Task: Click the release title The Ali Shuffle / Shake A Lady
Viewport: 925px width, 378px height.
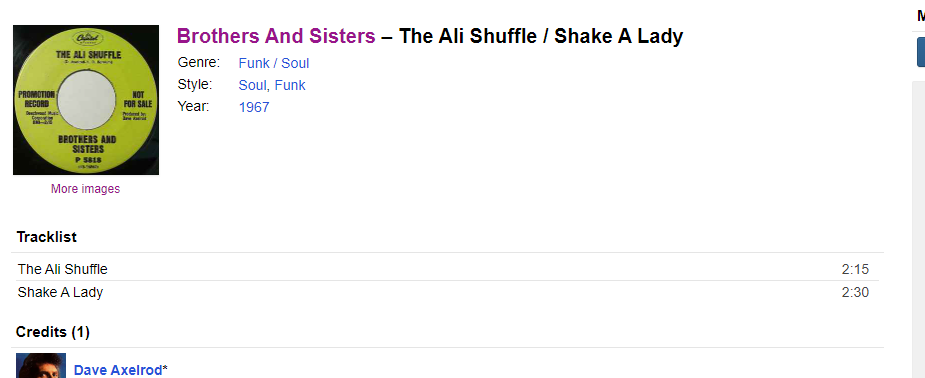Action: pyautogui.click(x=541, y=36)
